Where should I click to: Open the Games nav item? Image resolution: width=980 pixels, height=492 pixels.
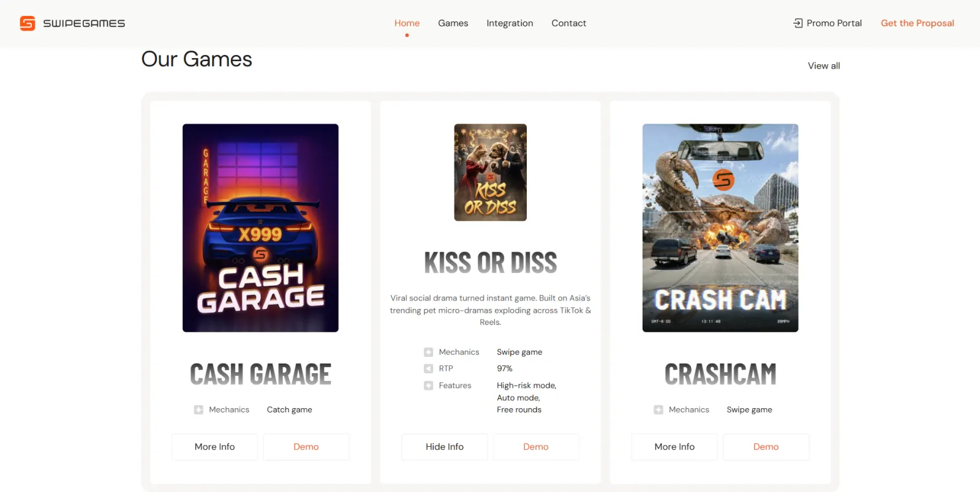pos(453,23)
